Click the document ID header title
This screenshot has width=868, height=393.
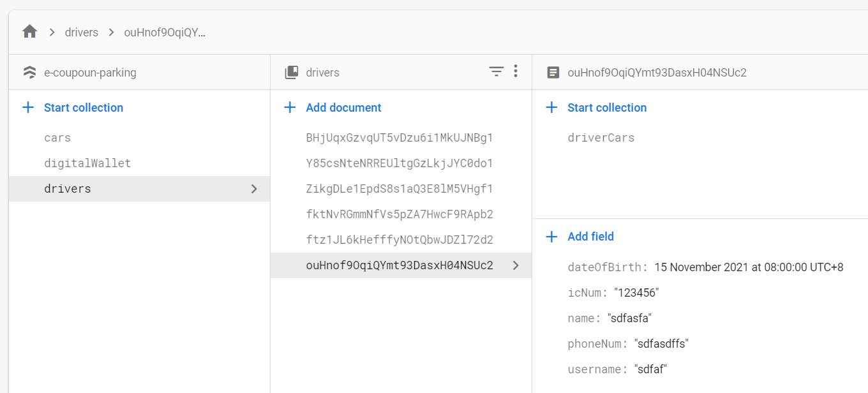coord(657,73)
